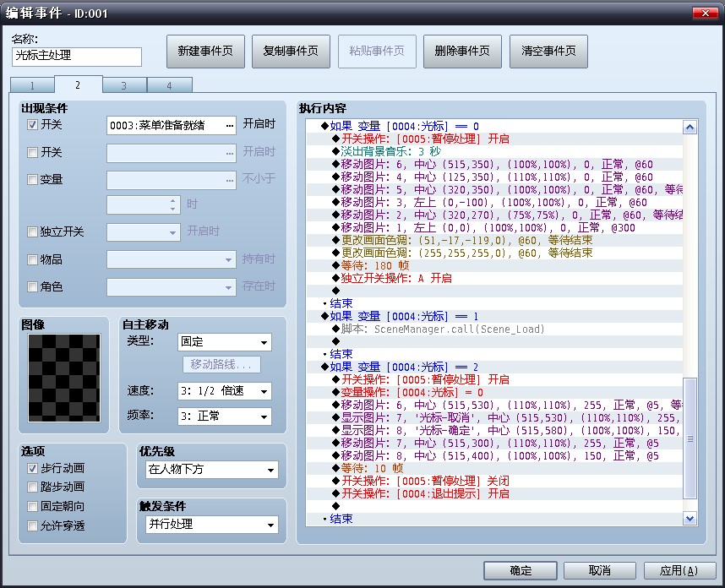The image size is (725, 588).
Task: Select event page tab 2
Action: [78, 84]
